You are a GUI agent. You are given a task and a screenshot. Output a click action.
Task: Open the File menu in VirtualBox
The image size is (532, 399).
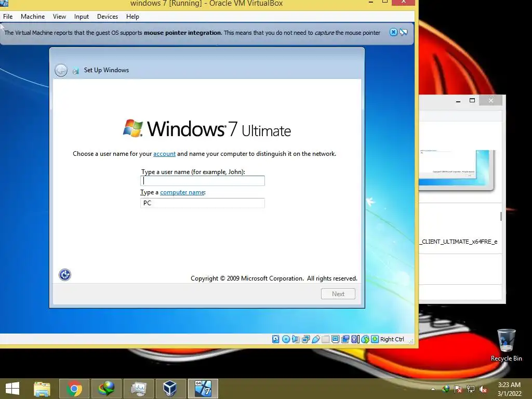[8, 16]
